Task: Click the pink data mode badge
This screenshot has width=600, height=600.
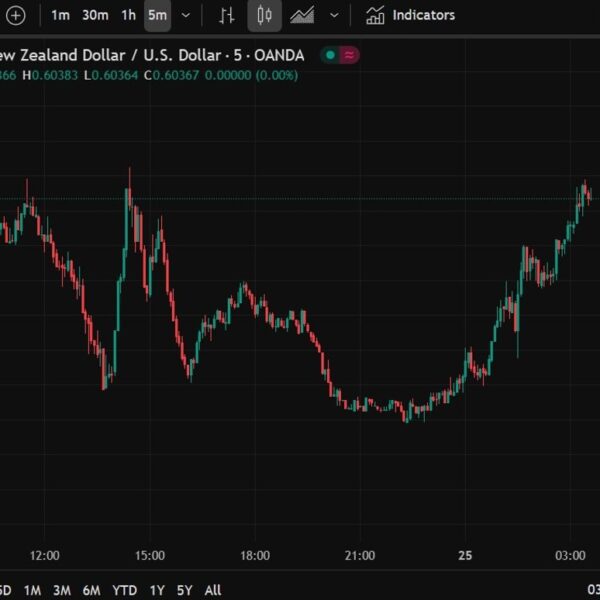Action: click(x=349, y=55)
